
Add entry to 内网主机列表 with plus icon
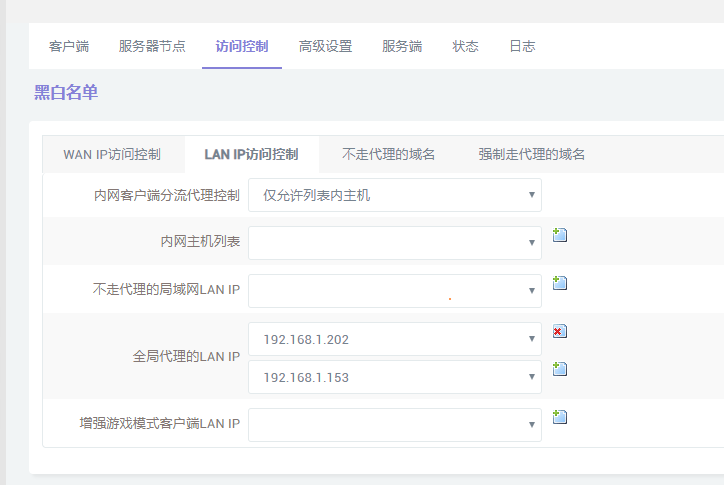pyautogui.click(x=560, y=235)
